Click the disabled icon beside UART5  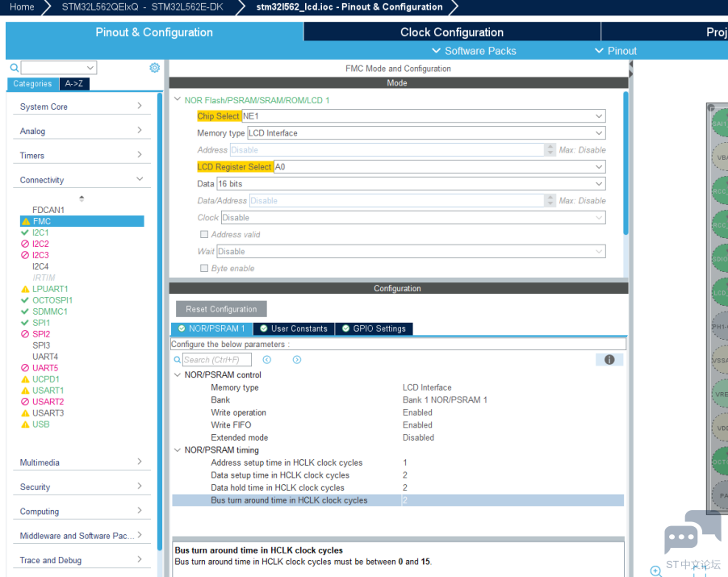[25, 368]
